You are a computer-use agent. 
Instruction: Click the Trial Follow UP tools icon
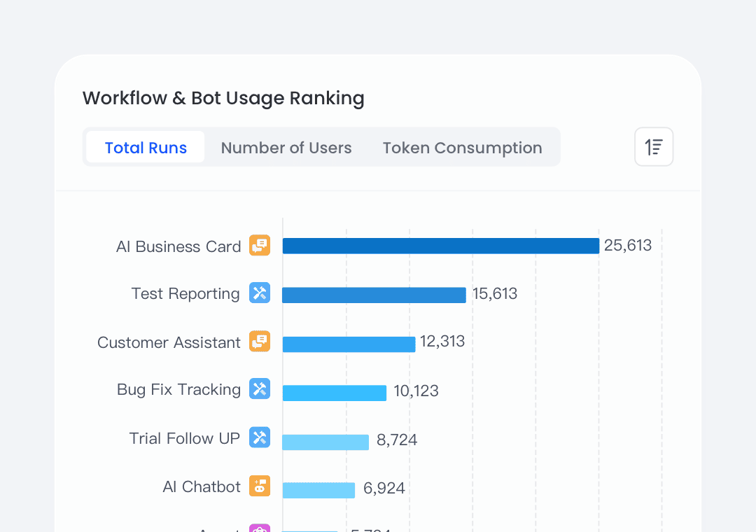click(x=260, y=438)
